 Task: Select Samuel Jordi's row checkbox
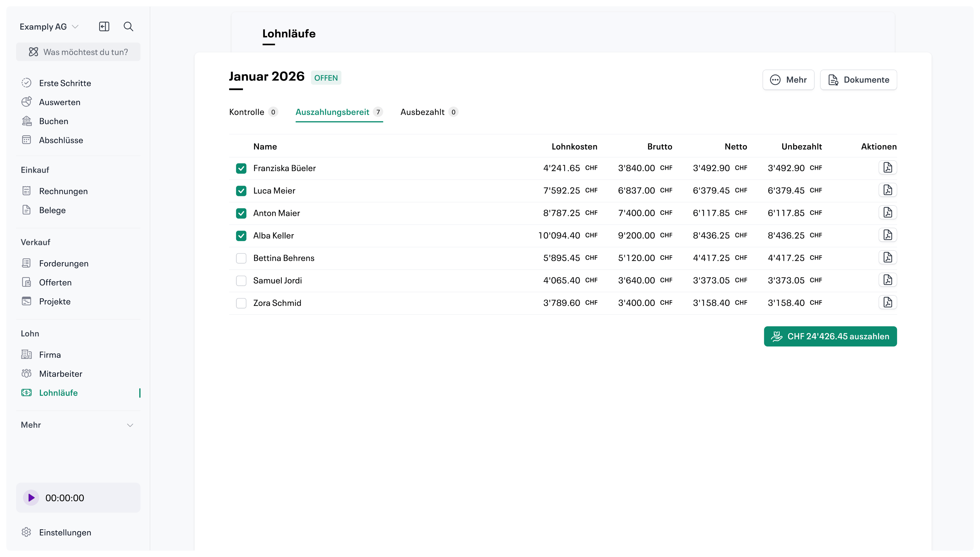coord(241,280)
